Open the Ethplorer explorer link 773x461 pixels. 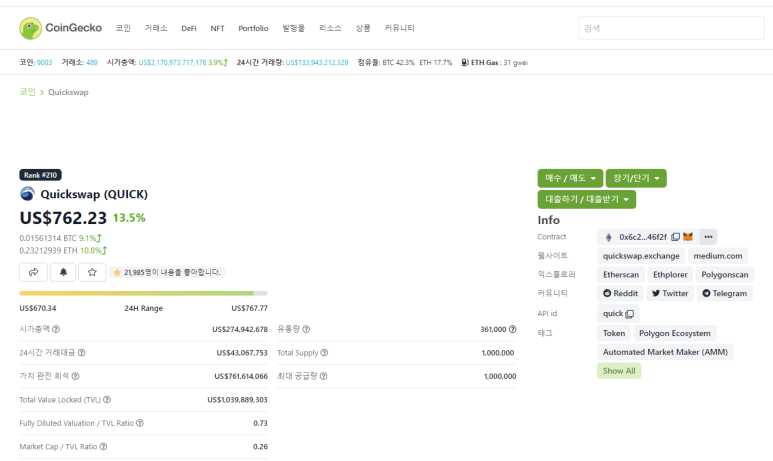point(670,275)
